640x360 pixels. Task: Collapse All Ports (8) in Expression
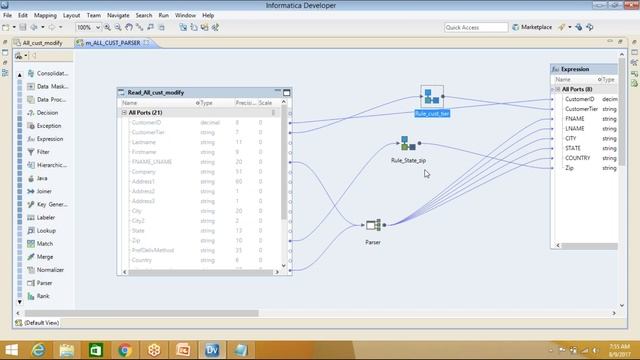[558, 89]
